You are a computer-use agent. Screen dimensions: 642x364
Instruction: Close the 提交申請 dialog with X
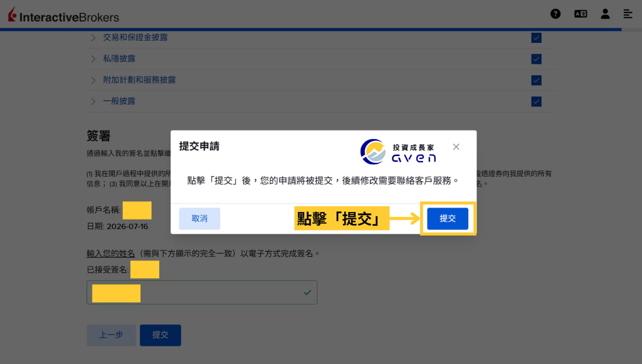tap(456, 147)
